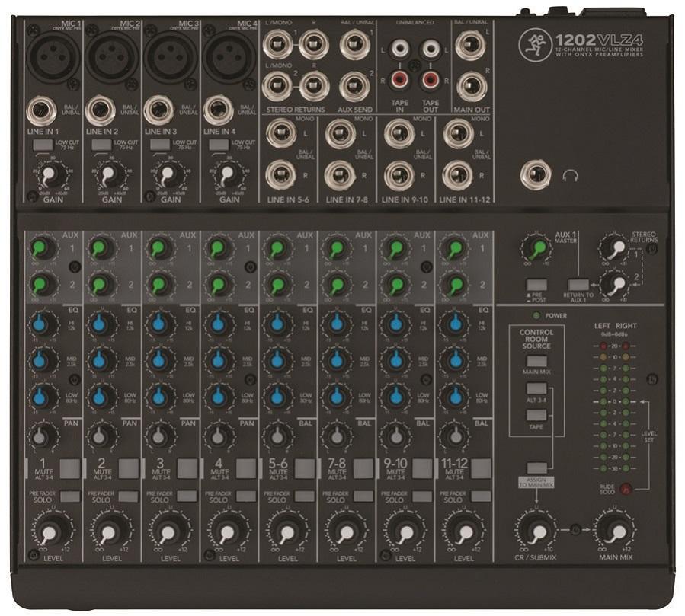The image size is (685, 616).
Task: Click the green AUX 1 knob on channel 1
Action: coord(43,248)
